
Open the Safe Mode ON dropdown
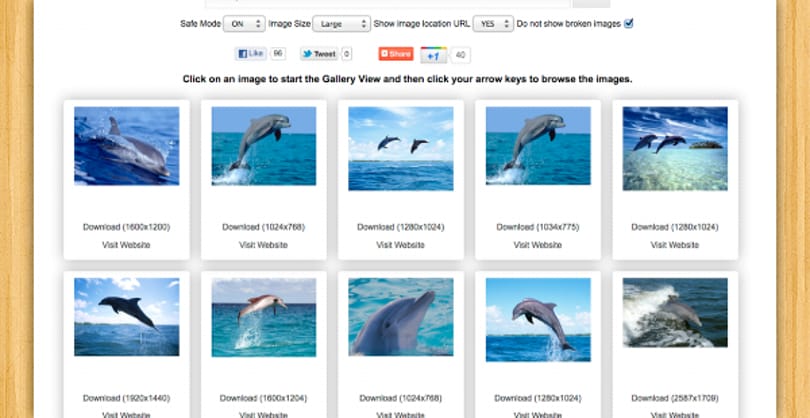coord(244,24)
